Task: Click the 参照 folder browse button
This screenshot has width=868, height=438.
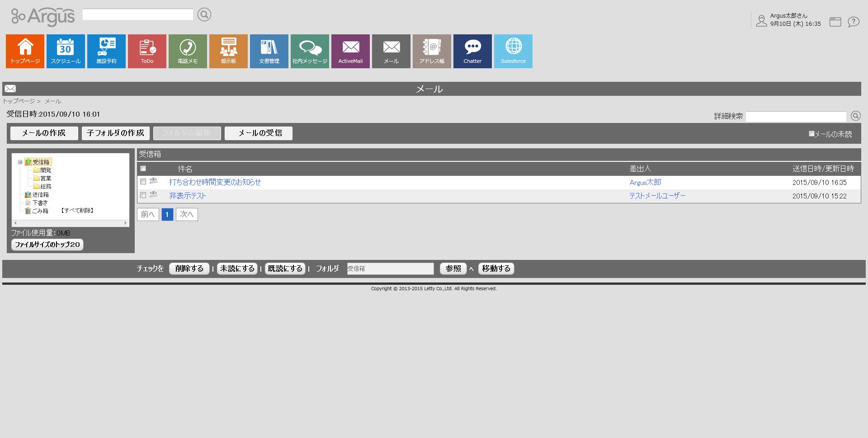Action: (453, 268)
